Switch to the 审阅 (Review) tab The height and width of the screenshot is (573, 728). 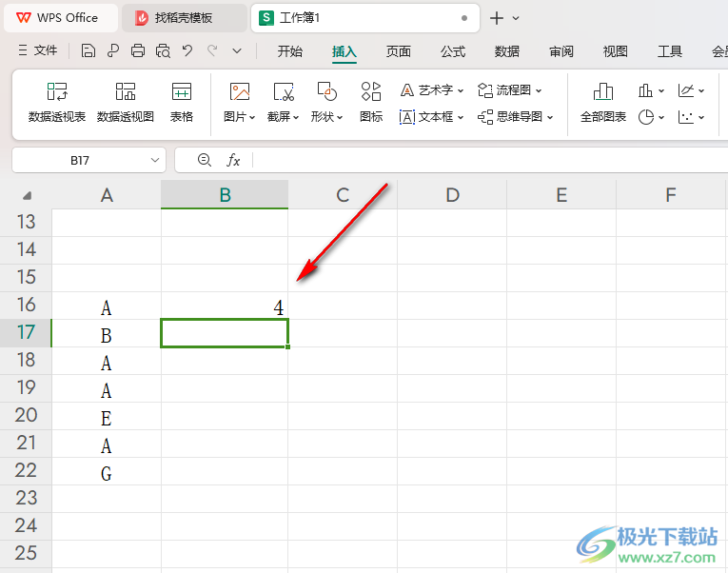point(561,51)
